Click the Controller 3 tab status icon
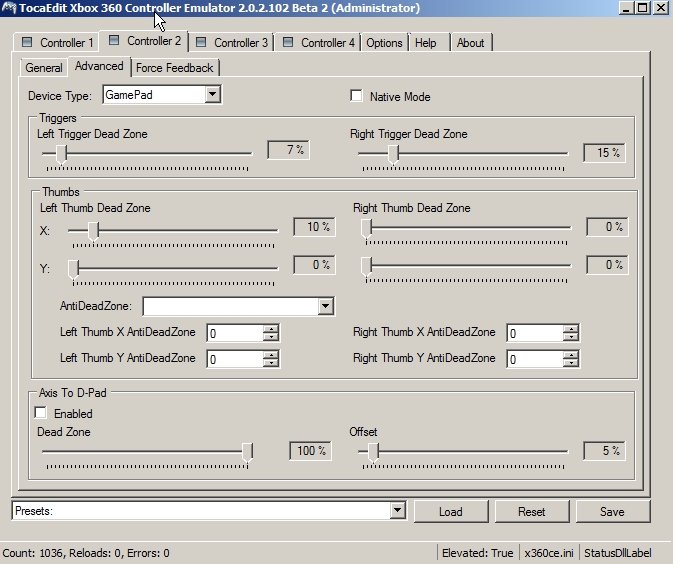The width and height of the screenshot is (673, 564). coord(201,42)
